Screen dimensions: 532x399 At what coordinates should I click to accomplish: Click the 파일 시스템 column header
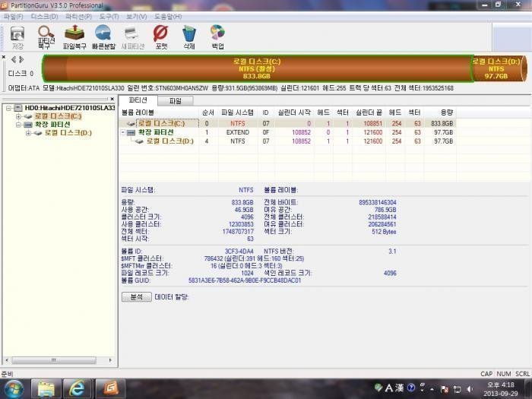pyautogui.click(x=237, y=112)
